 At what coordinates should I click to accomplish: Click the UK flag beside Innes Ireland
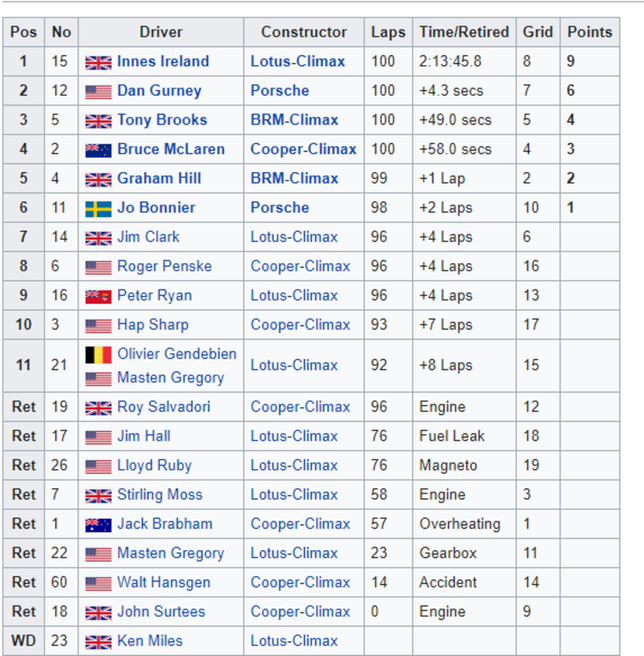coord(98,63)
